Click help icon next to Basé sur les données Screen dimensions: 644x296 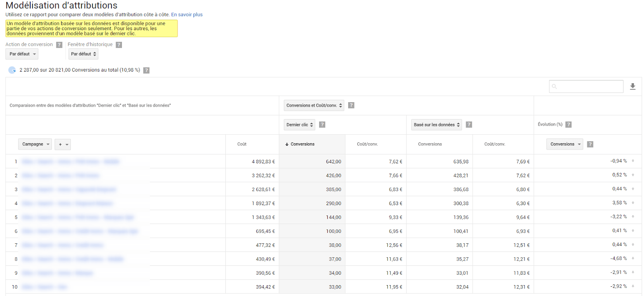469,125
